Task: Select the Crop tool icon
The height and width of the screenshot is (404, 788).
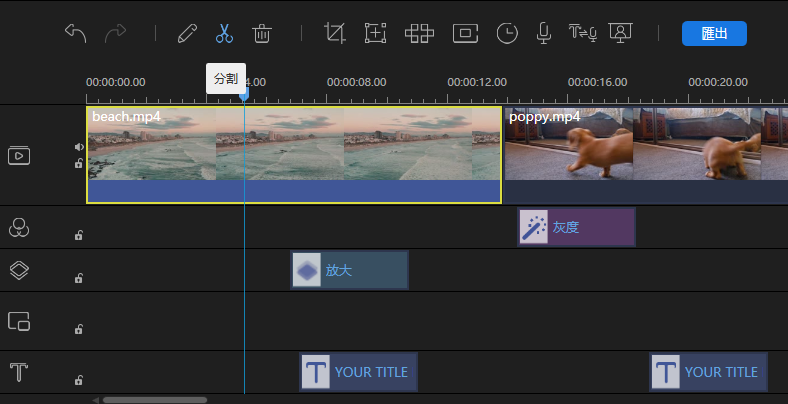Action: [335, 33]
